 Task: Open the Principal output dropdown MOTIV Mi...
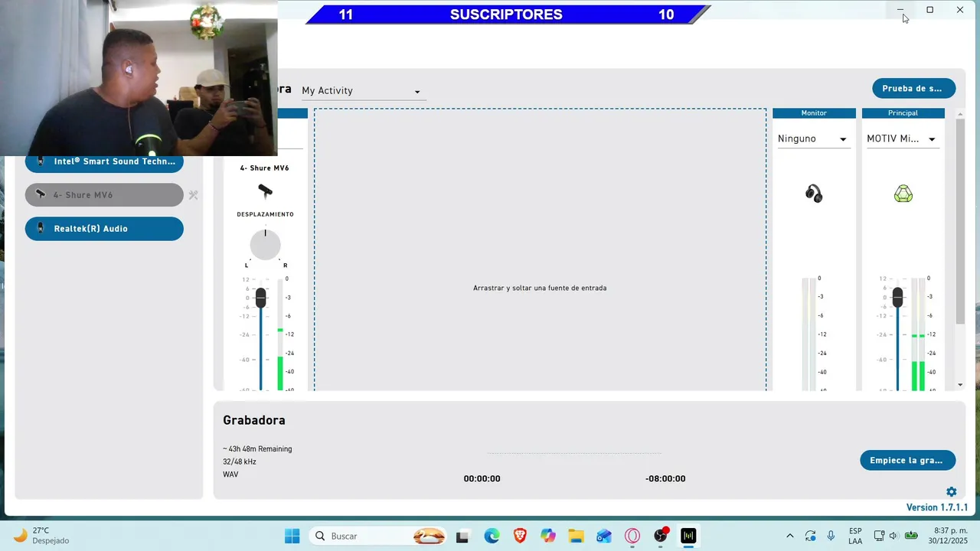(x=902, y=139)
